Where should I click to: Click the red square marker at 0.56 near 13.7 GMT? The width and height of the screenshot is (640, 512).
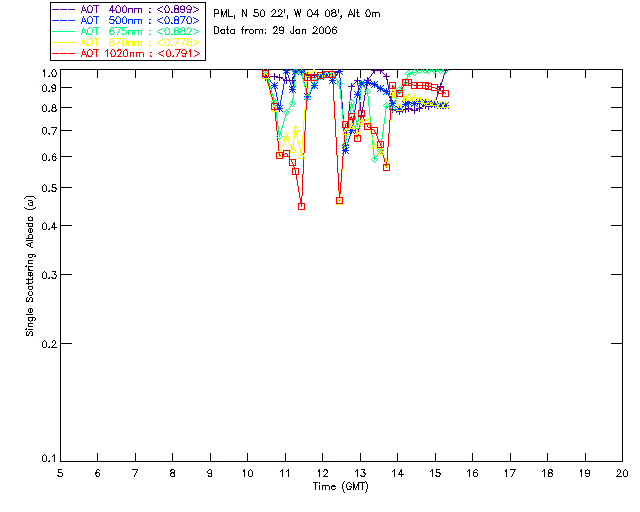[386, 167]
